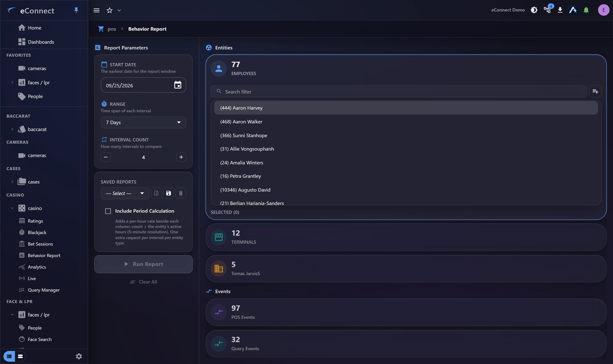The width and height of the screenshot is (613, 364).
Task: Select employee (366) Sunni Stanhope
Action: pos(406,136)
